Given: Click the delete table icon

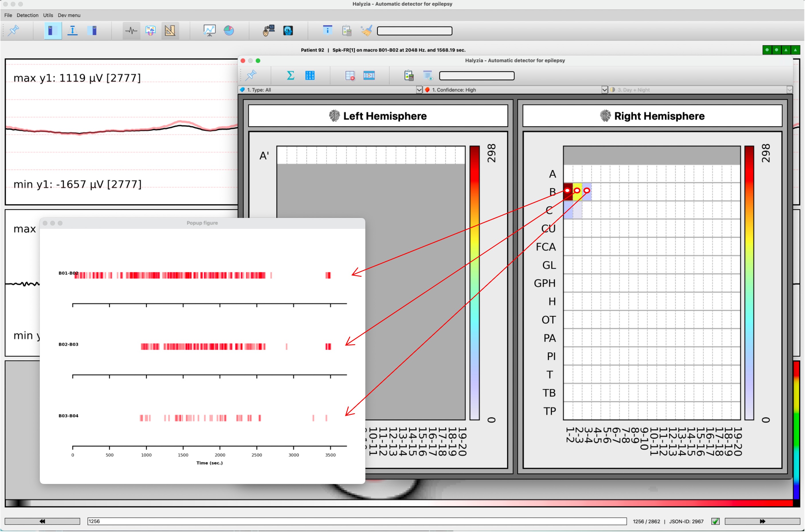Looking at the screenshot, I should 350,75.
